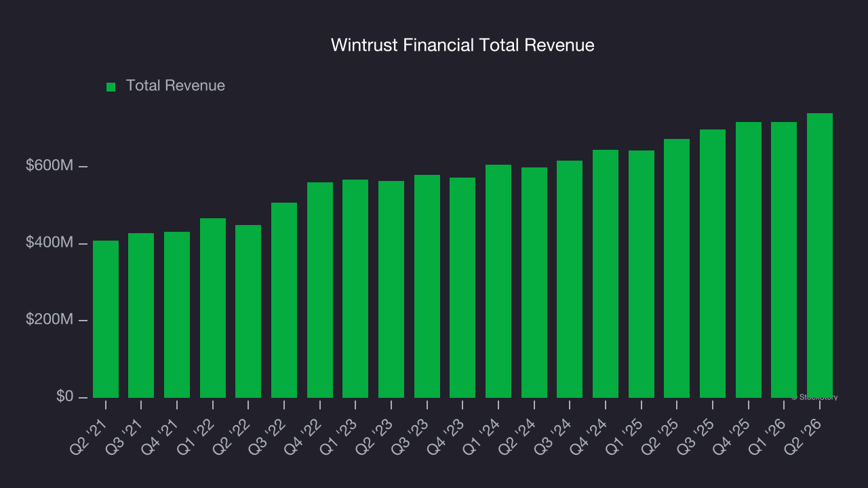Select the Q1 '23 revenue bar
The height and width of the screenshot is (488, 868).
click(x=355, y=289)
